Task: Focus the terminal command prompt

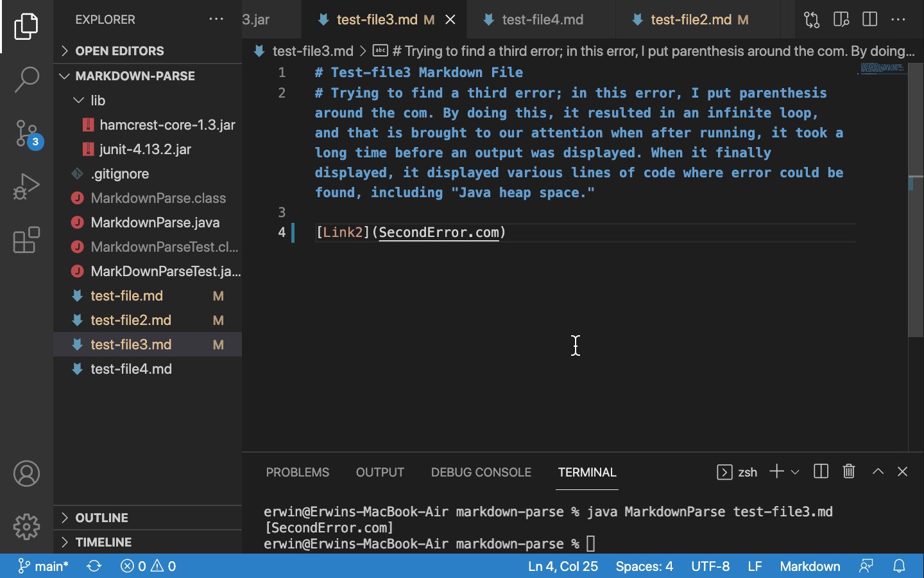Action: point(590,544)
